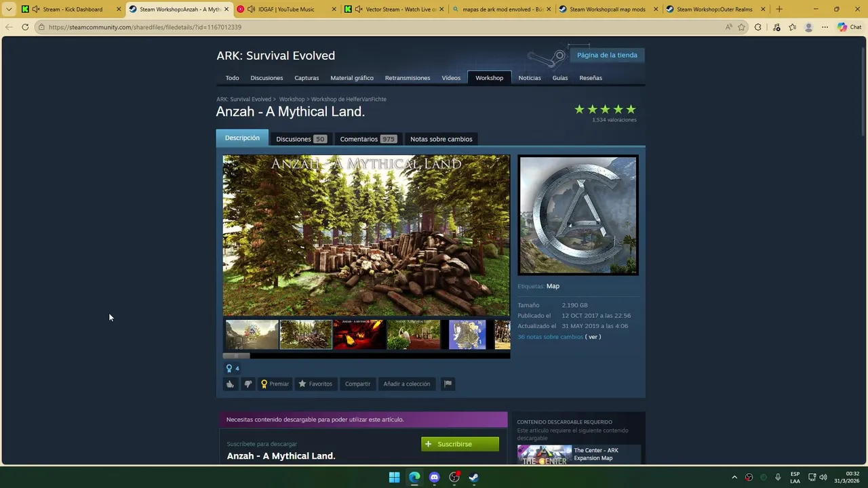Expand hidden system tray icons

click(734, 477)
